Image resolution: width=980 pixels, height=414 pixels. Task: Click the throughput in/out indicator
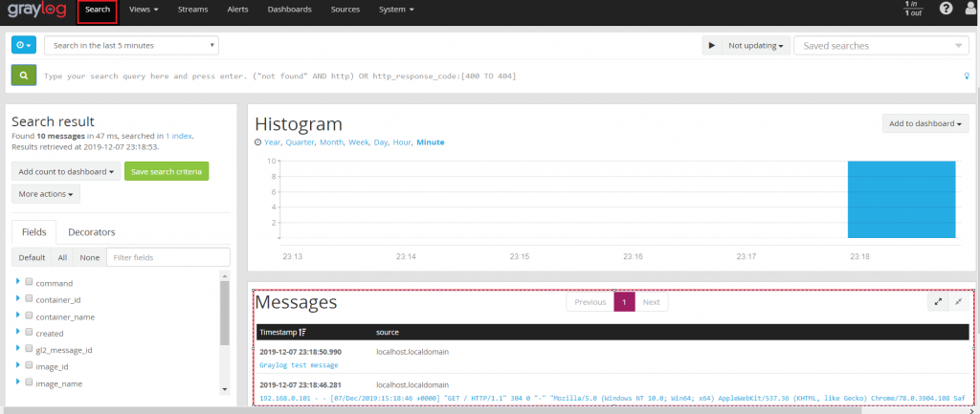(913, 9)
